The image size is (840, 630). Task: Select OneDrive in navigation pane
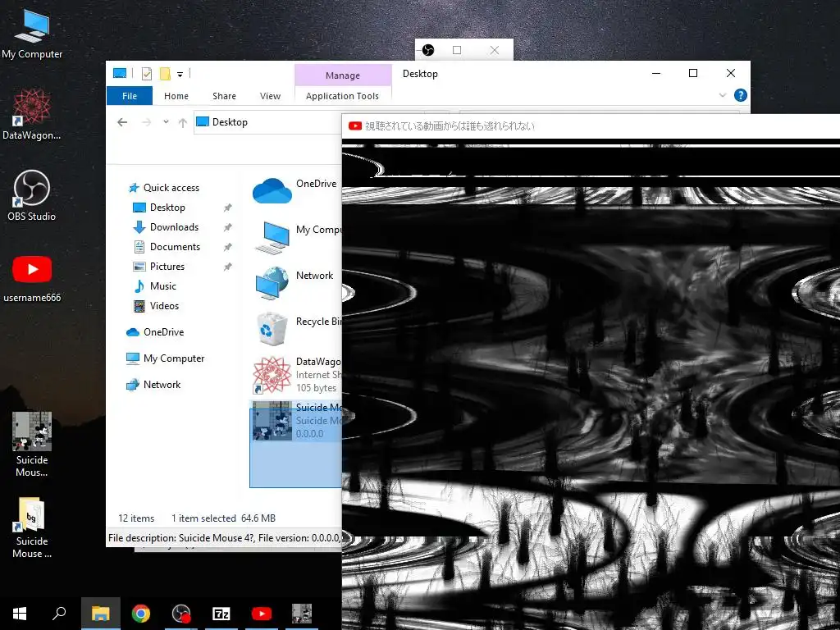[x=155, y=332]
